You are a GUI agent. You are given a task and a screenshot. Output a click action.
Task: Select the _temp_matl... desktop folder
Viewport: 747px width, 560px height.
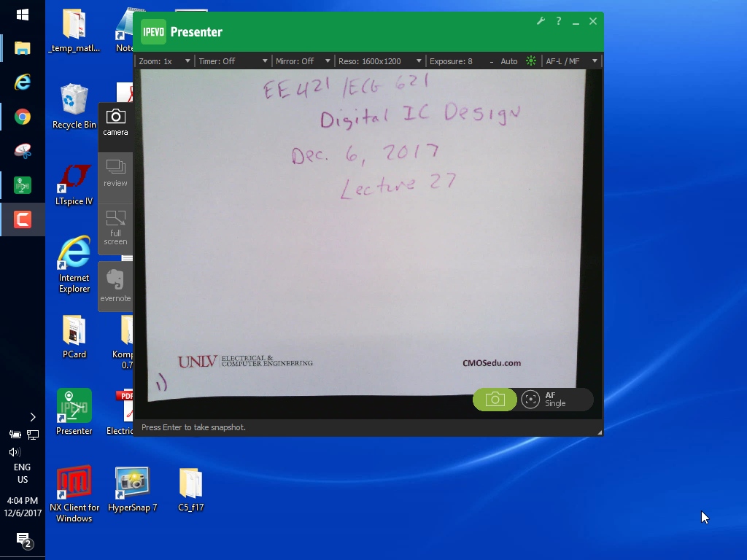click(74, 31)
